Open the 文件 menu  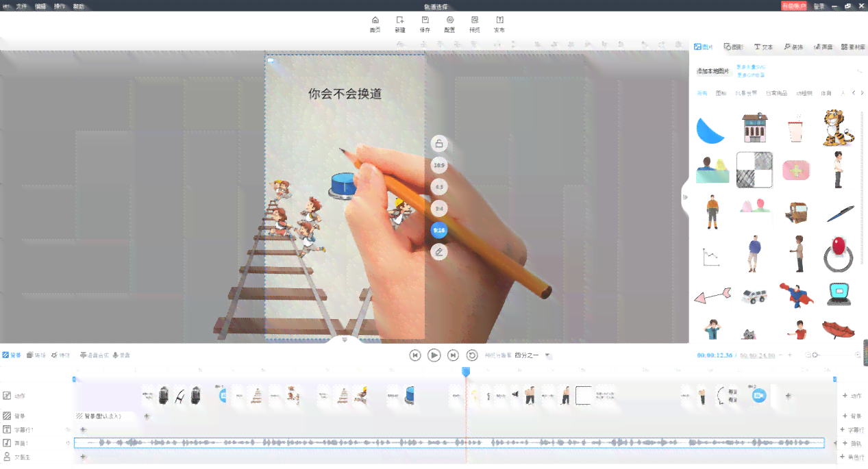point(22,6)
